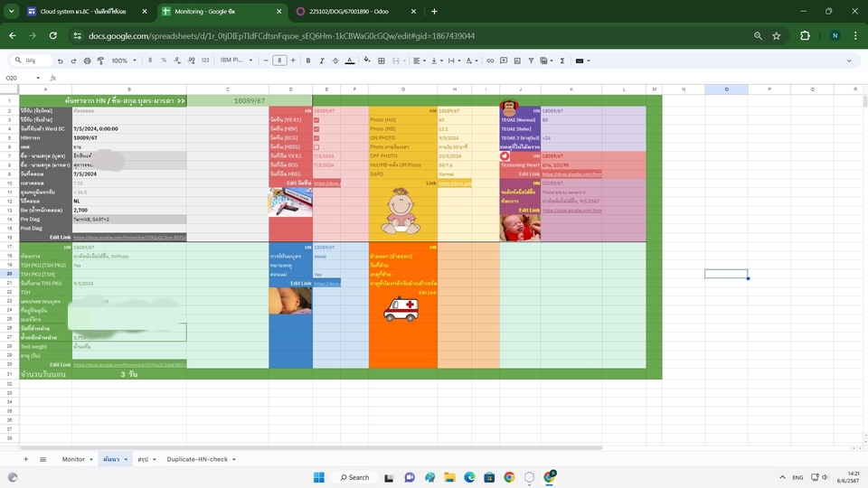This screenshot has height=488, width=868.
Task: Open the text rotation dropdown
Action: pyautogui.click(x=472, y=61)
